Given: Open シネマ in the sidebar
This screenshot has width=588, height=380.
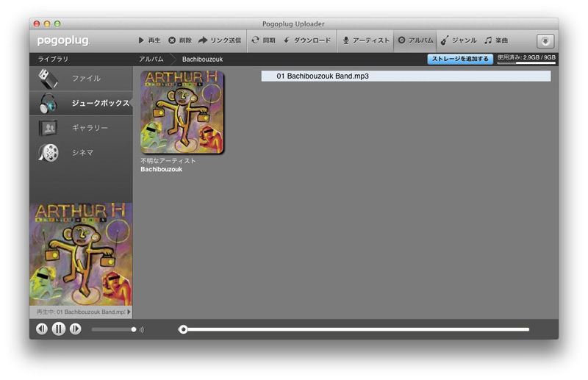Looking at the screenshot, I should [81, 152].
